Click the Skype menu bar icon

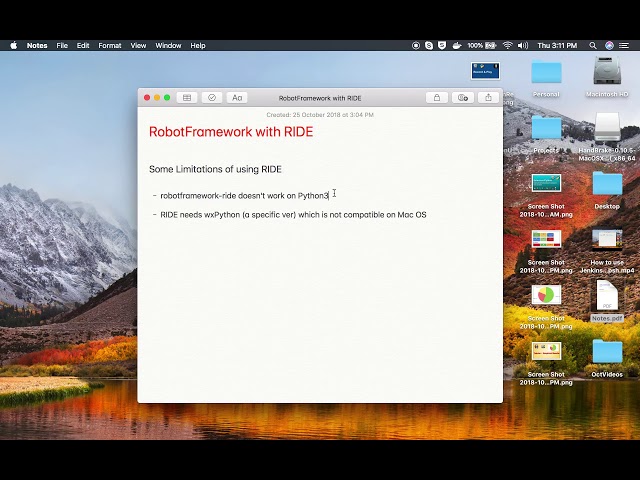[429, 45]
